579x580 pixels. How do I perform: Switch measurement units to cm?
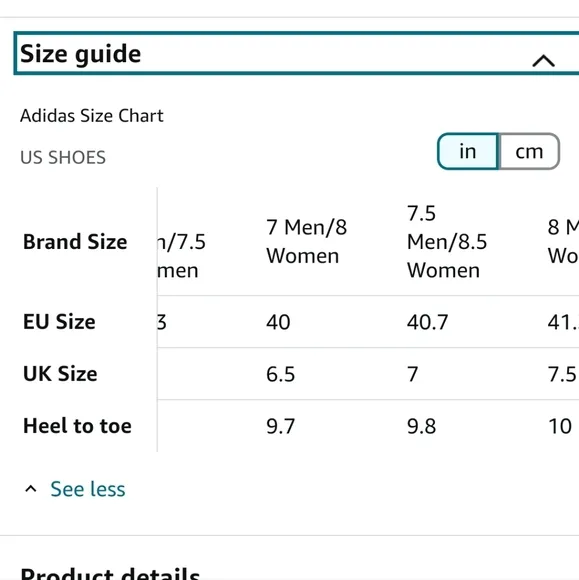pyautogui.click(x=529, y=151)
